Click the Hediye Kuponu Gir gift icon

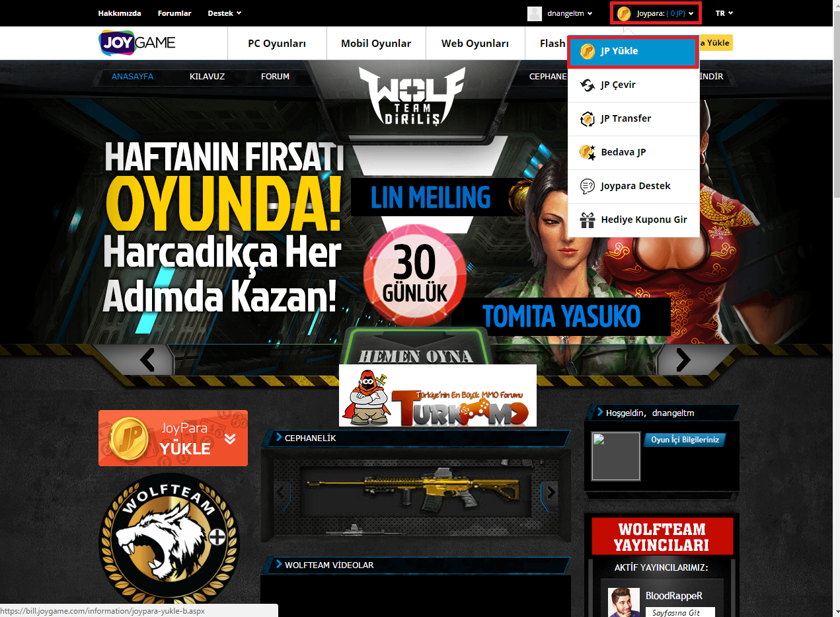point(587,220)
